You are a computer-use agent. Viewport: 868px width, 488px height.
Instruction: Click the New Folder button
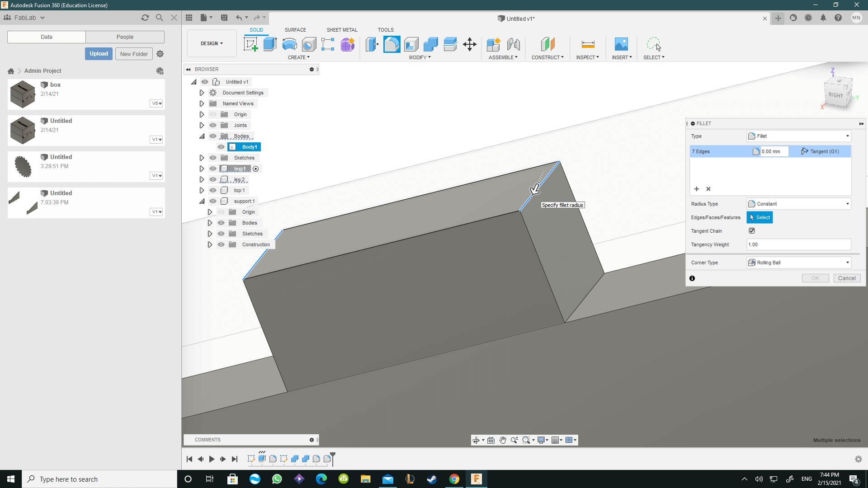[134, 54]
